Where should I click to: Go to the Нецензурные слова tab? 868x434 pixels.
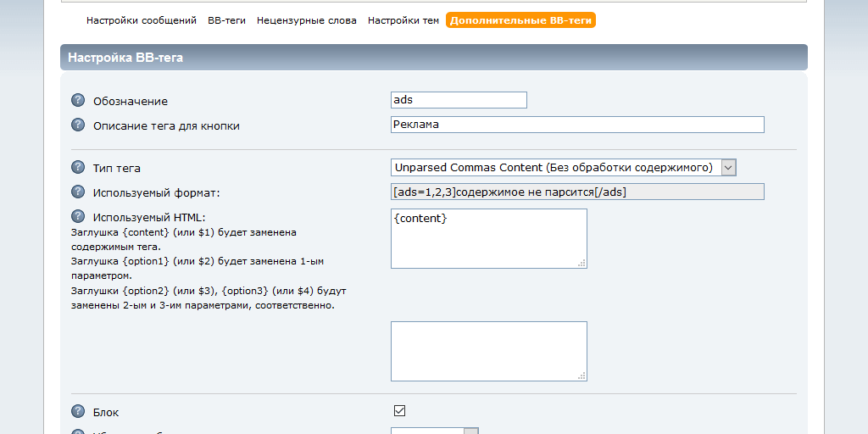tap(306, 20)
